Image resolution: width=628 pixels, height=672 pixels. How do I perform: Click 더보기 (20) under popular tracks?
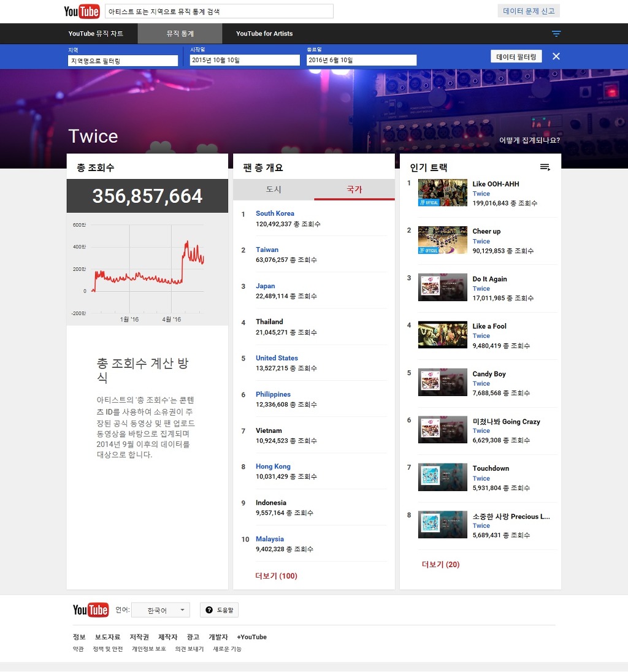coord(441,565)
